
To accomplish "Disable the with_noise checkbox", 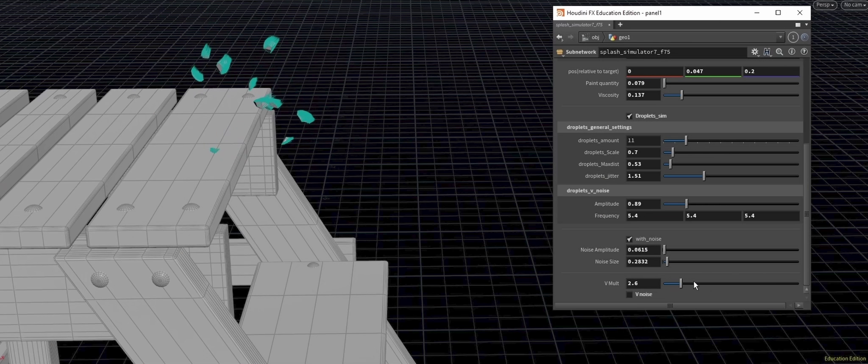I will click(x=629, y=239).
